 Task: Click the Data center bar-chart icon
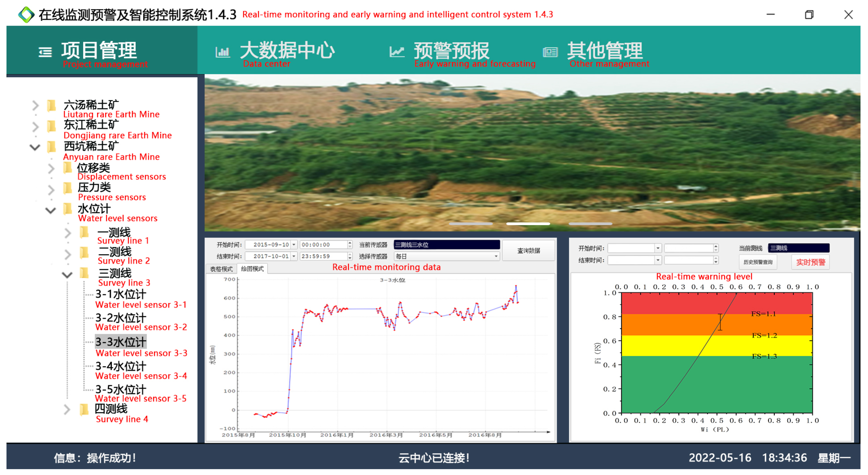pyautogui.click(x=223, y=52)
